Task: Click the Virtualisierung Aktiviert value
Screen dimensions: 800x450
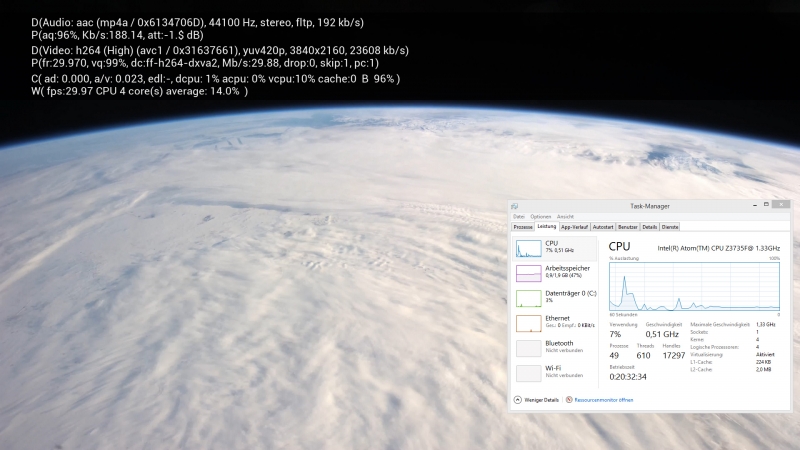Action: 765,355
